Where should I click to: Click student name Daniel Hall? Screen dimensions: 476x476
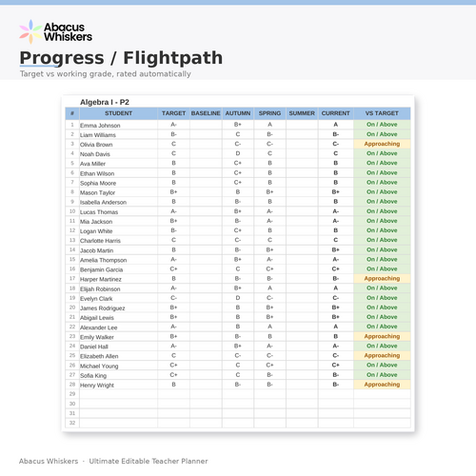point(94,347)
